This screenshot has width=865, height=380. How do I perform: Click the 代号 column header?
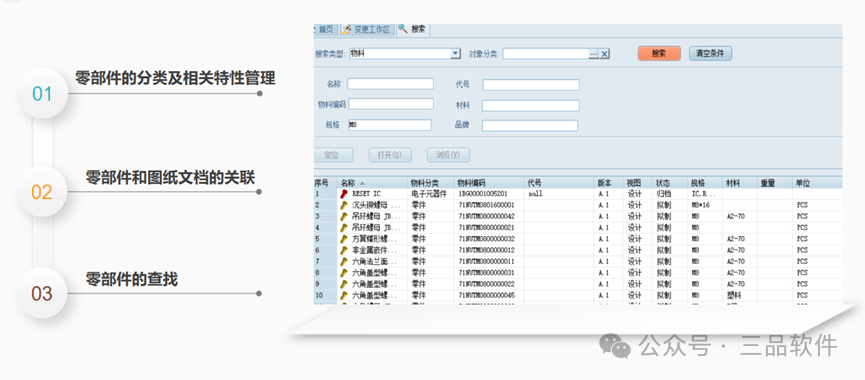coord(560,183)
